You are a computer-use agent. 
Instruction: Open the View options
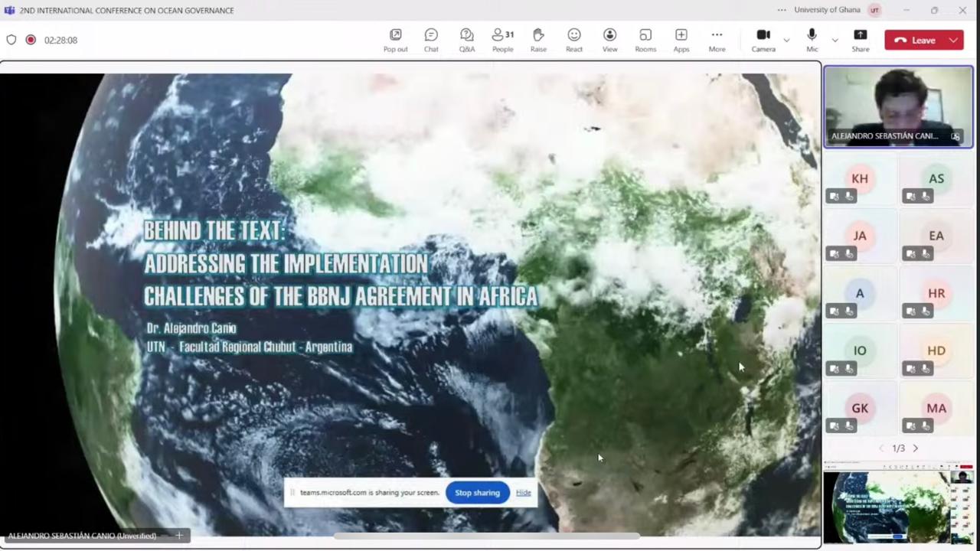[609, 41]
